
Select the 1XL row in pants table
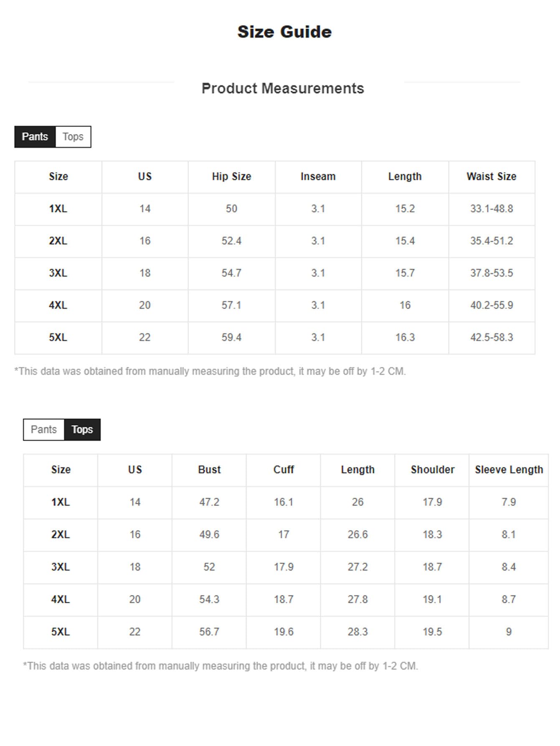coord(275,209)
